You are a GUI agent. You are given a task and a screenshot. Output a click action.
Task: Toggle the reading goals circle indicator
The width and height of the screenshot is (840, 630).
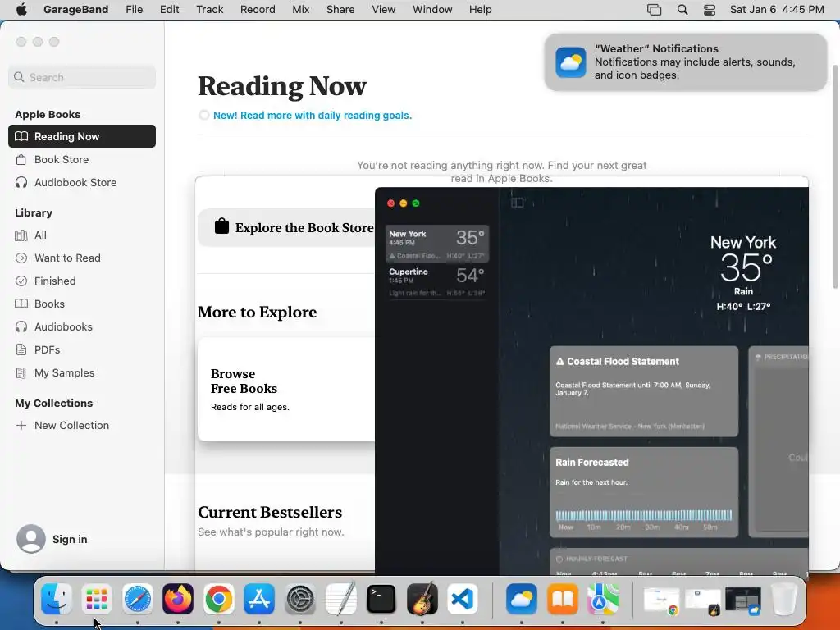pyautogui.click(x=203, y=115)
